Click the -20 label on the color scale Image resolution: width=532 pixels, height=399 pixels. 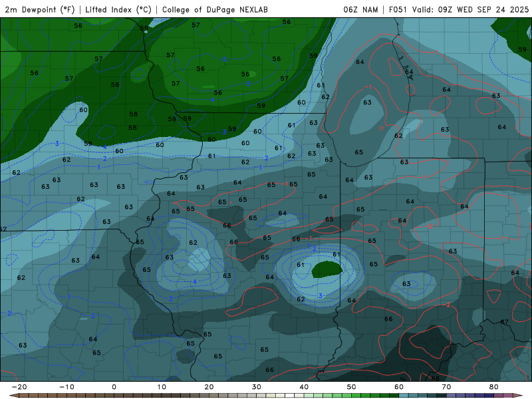tap(19, 387)
